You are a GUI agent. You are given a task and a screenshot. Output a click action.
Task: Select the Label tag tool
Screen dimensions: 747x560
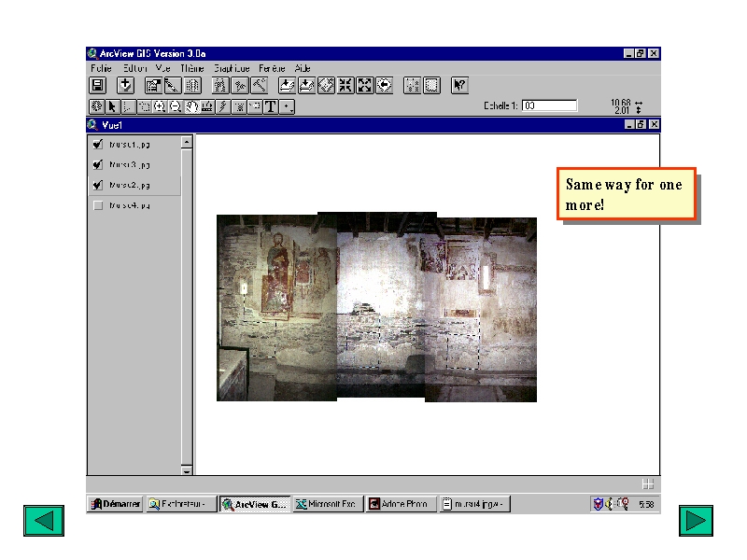(x=255, y=106)
